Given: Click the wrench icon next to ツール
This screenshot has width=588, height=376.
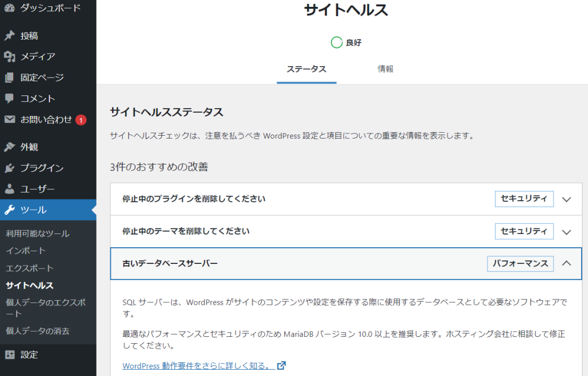Looking at the screenshot, I should pos(9,210).
